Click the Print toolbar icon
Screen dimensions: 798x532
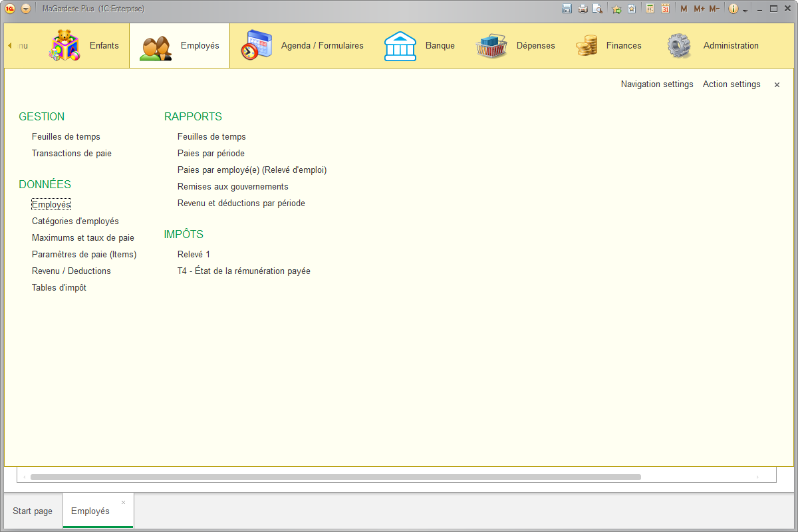pyautogui.click(x=583, y=9)
